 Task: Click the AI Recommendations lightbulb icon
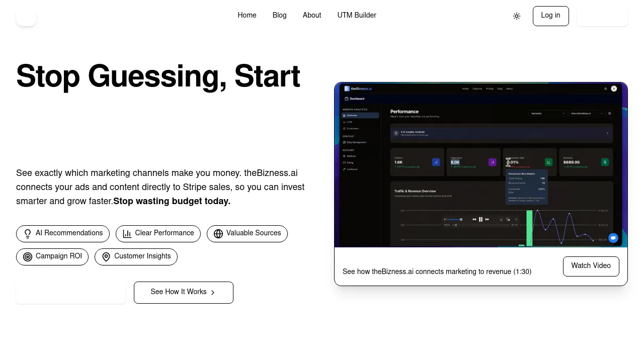point(28,234)
